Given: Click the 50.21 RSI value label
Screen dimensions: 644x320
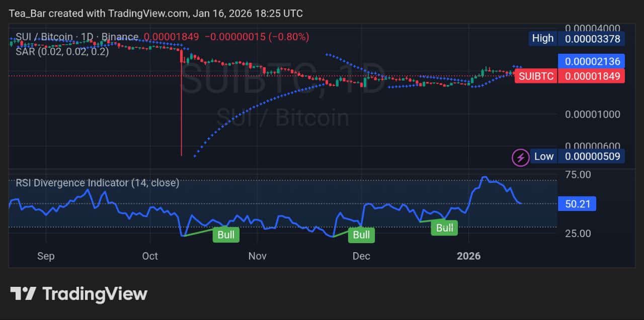Looking at the screenshot, I should pos(577,203).
